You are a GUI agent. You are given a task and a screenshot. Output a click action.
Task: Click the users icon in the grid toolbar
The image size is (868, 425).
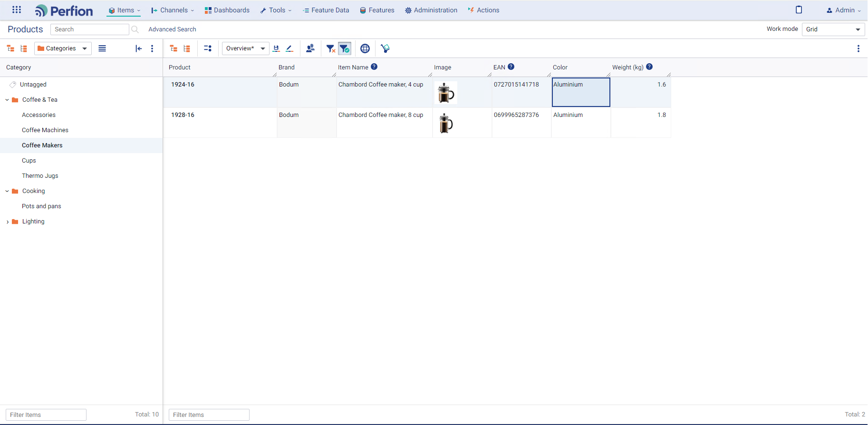click(310, 48)
